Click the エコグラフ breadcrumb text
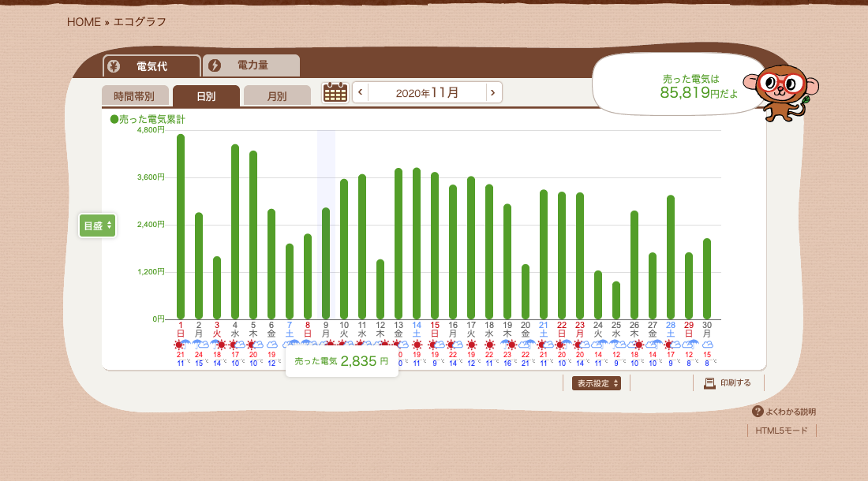The width and height of the screenshot is (868, 481). (140, 22)
